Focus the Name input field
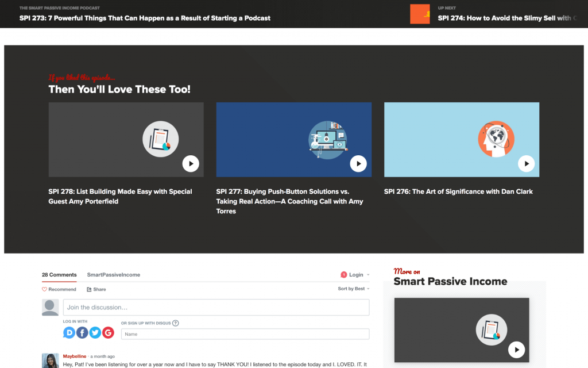The height and width of the screenshot is (368, 588). click(x=245, y=334)
